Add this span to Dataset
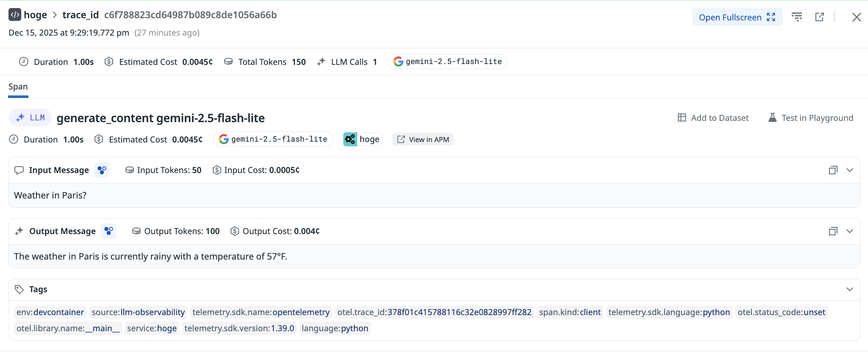Image resolution: width=868 pixels, height=352 pixels. point(713,118)
